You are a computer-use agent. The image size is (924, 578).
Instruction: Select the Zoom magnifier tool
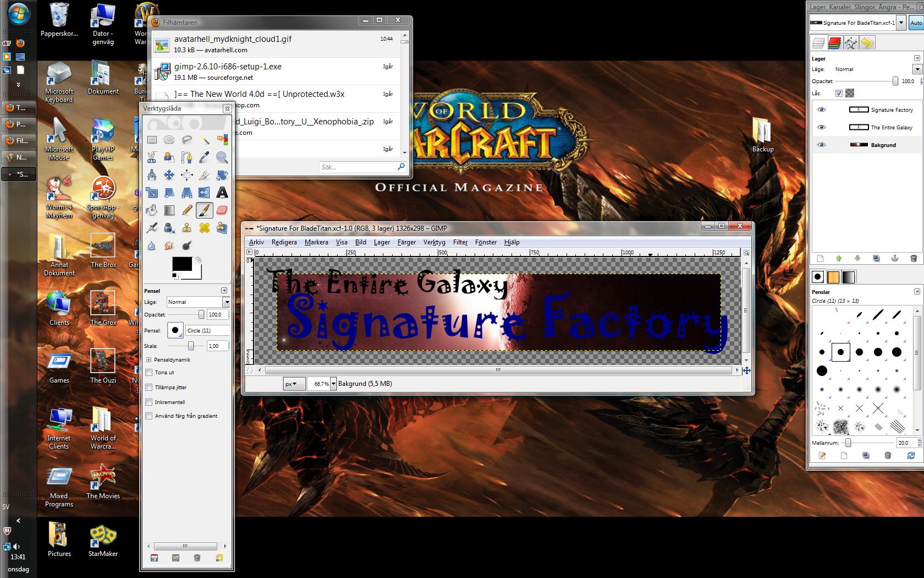(222, 157)
